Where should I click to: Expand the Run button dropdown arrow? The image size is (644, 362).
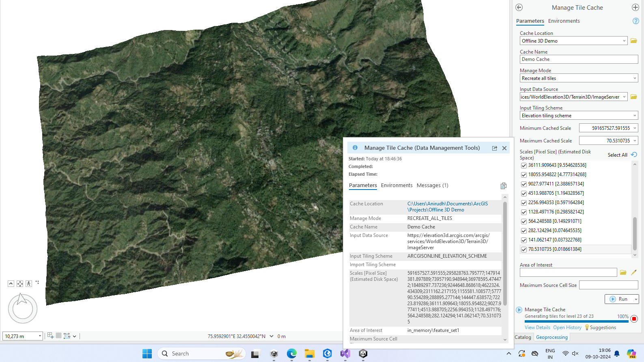(635, 299)
